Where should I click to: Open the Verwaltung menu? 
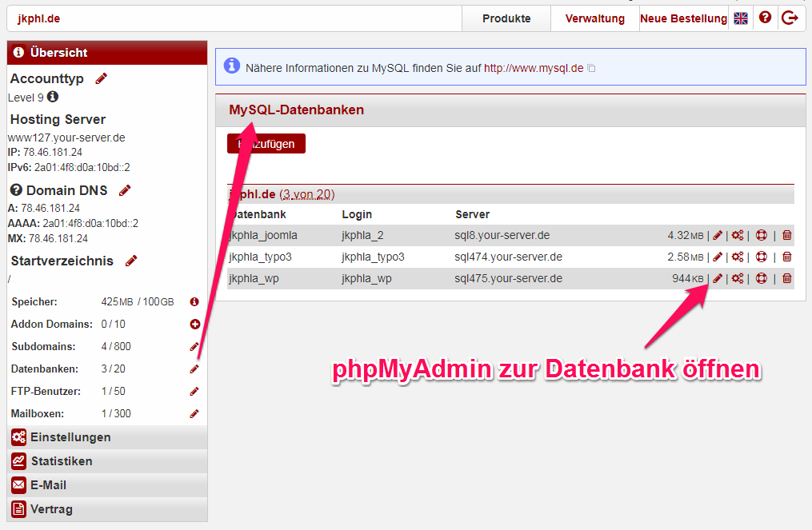(594, 18)
